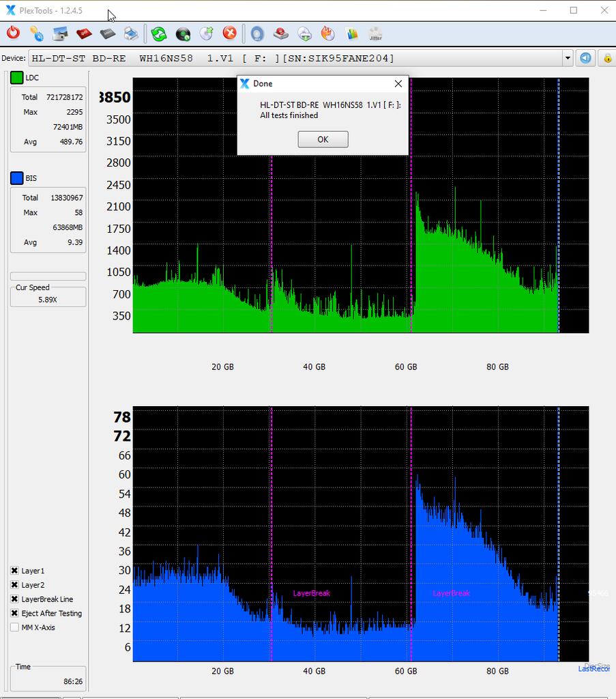
Task: Click the green refresh arrows icon
Action: (x=158, y=34)
